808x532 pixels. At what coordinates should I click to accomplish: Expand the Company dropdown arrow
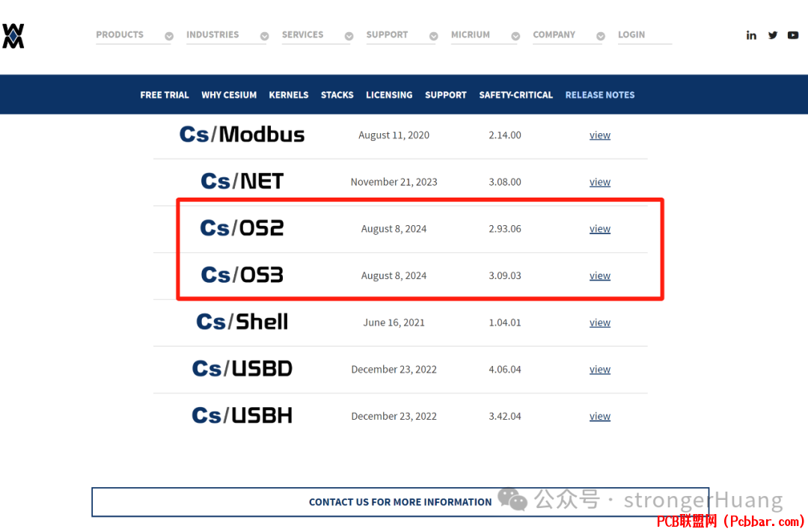click(601, 36)
